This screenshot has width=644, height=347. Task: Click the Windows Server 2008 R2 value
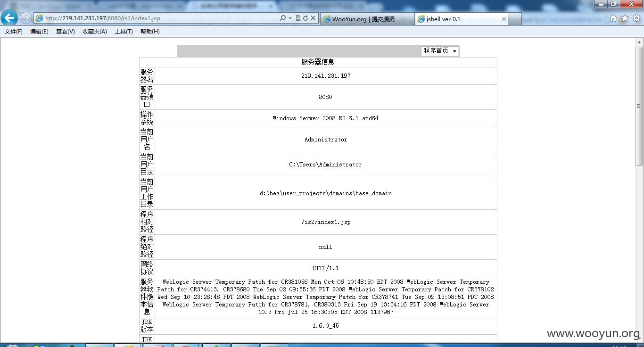[x=325, y=118]
